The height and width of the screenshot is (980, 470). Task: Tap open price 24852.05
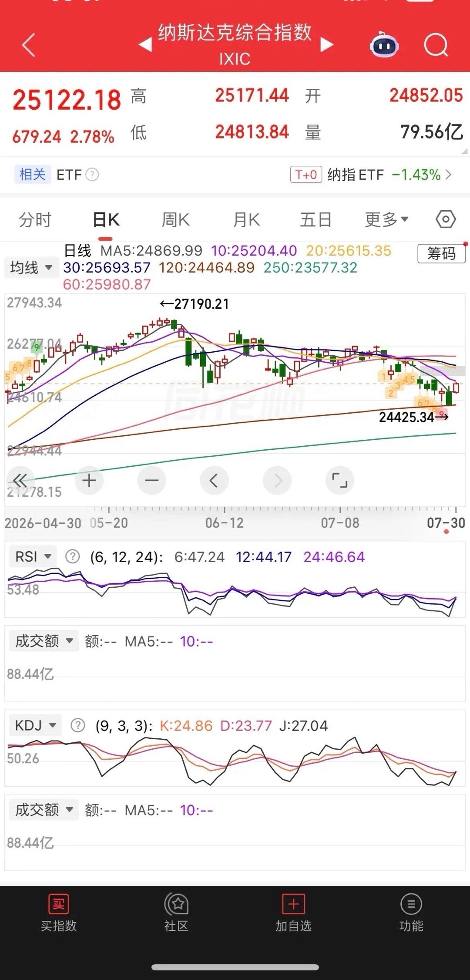coord(426,95)
